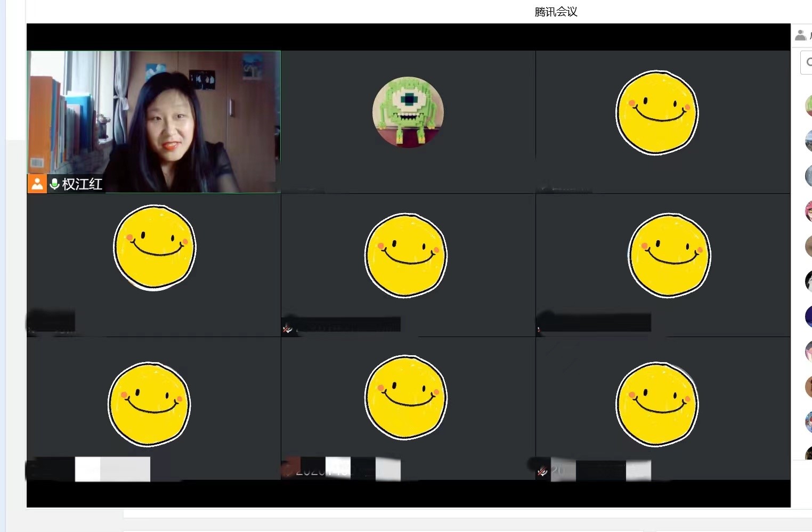Select the green one-eyed monster avatar
Screen dimensions: 812x532
click(x=408, y=112)
